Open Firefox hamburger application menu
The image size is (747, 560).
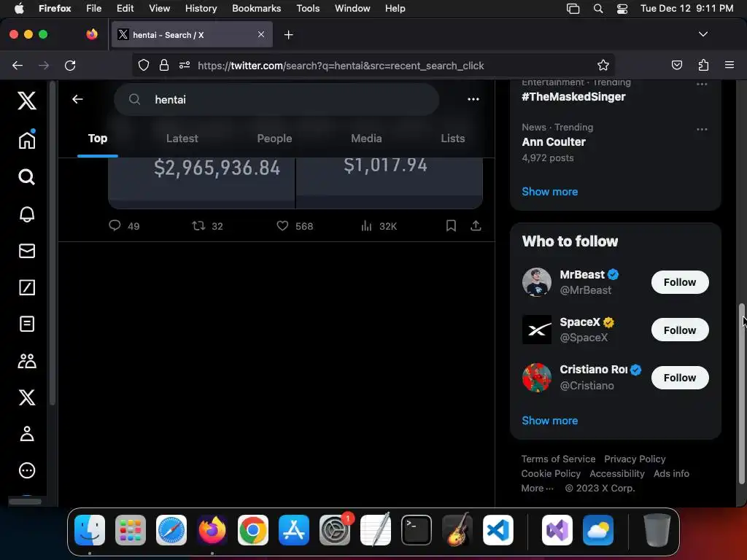(x=729, y=65)
